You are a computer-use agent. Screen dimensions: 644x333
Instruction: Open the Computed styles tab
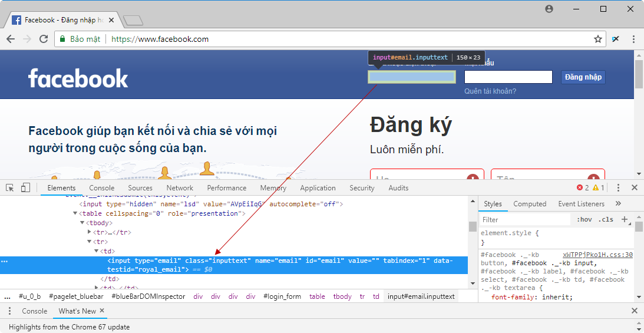[x=530, y=204]
